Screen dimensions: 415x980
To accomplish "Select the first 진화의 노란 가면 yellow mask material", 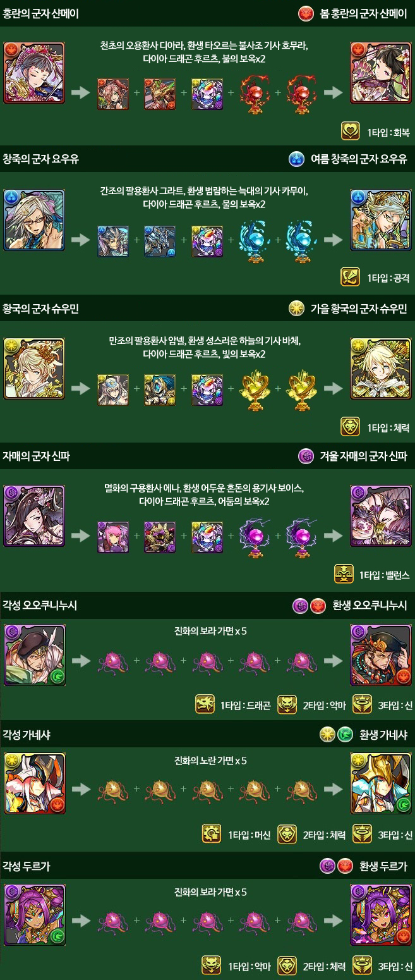I will click(113, 789).
